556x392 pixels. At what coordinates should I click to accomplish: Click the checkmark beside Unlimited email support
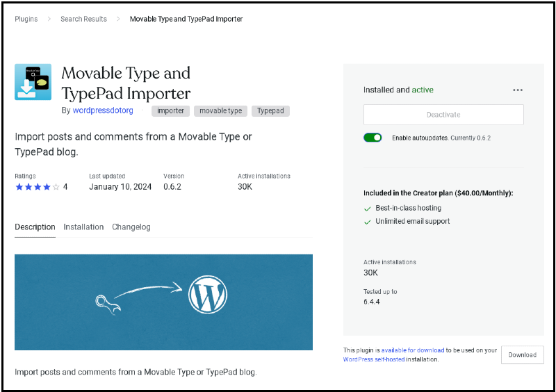pyautogui.click(x=368, y=222)
